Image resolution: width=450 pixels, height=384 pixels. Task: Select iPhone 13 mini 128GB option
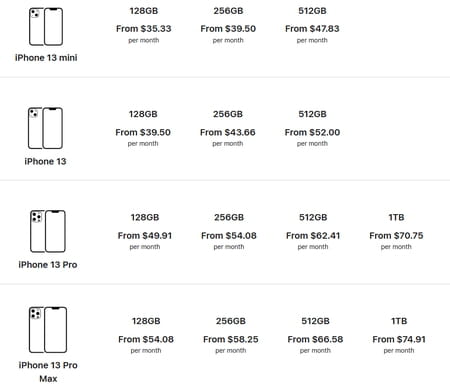tap(144, 25)
